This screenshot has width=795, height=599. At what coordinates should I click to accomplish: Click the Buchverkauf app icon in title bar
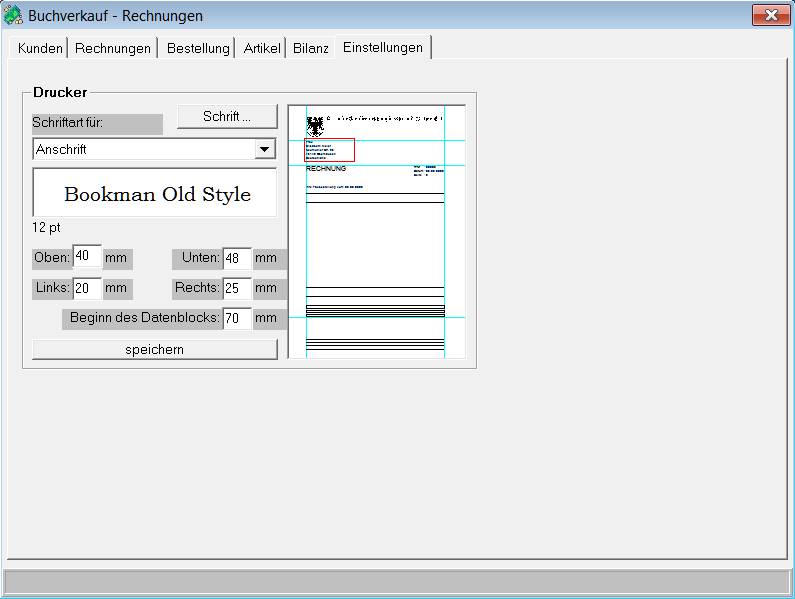tap(14, 15)
